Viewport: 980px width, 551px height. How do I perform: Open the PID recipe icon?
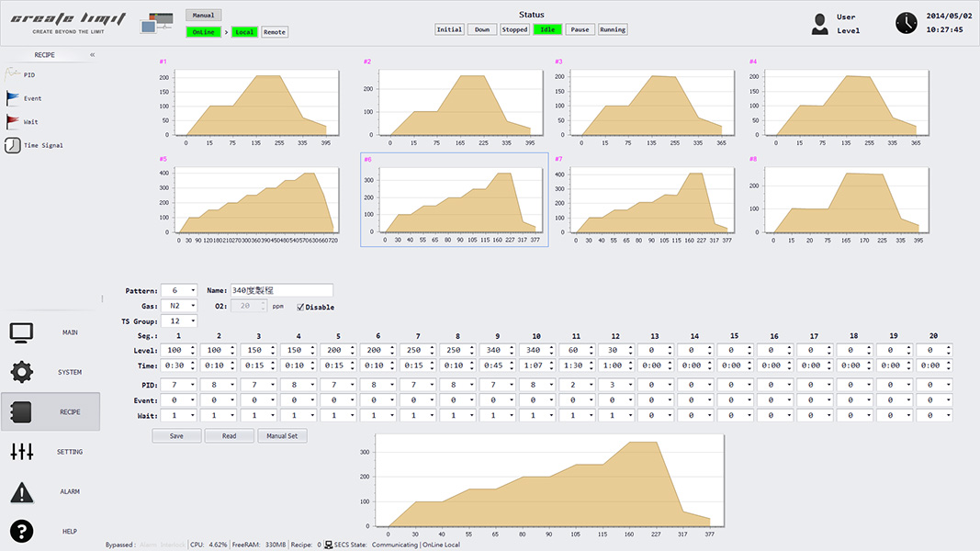click(13, 74)
